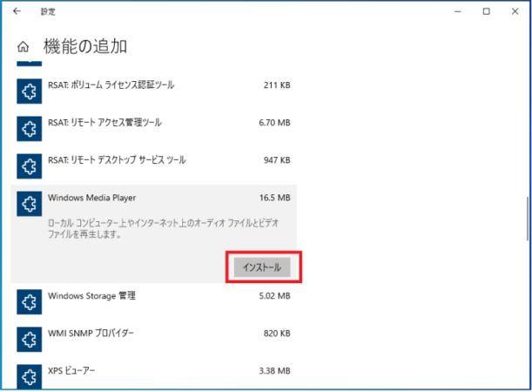The width and height of the screenshot is (532, 392).
Task: Click the 5.02 MB size value
Action: coord(274,296)
